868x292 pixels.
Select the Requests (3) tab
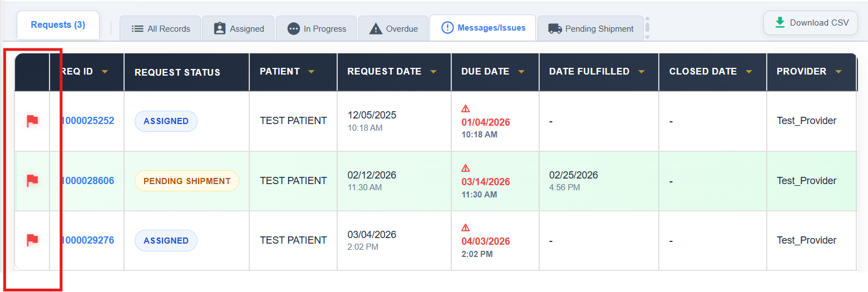[58, 25]
